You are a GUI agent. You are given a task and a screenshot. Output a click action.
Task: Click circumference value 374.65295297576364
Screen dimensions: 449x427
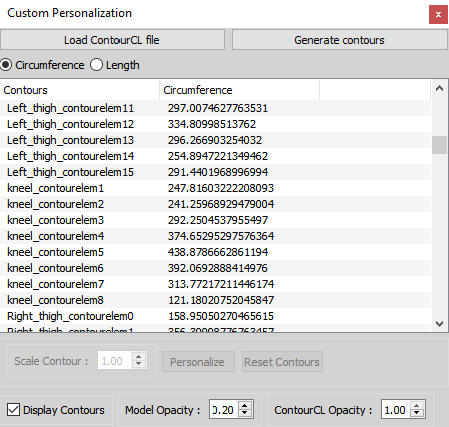(221, 236)
